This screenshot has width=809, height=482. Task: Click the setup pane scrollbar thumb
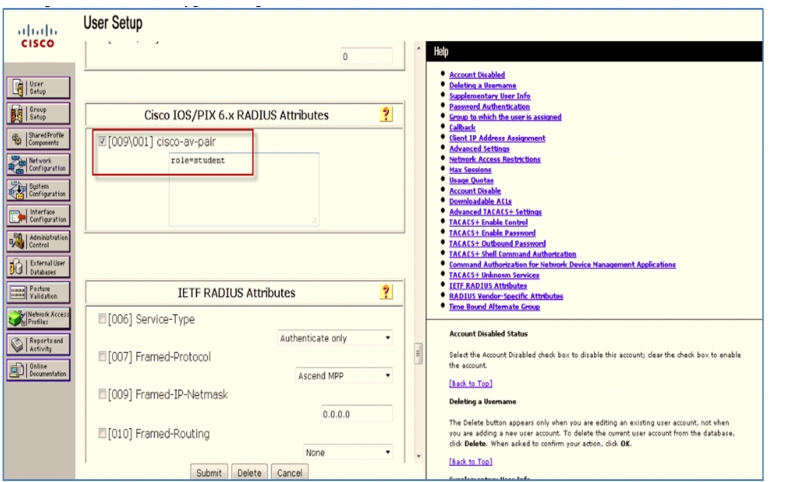tap(418, 354)
